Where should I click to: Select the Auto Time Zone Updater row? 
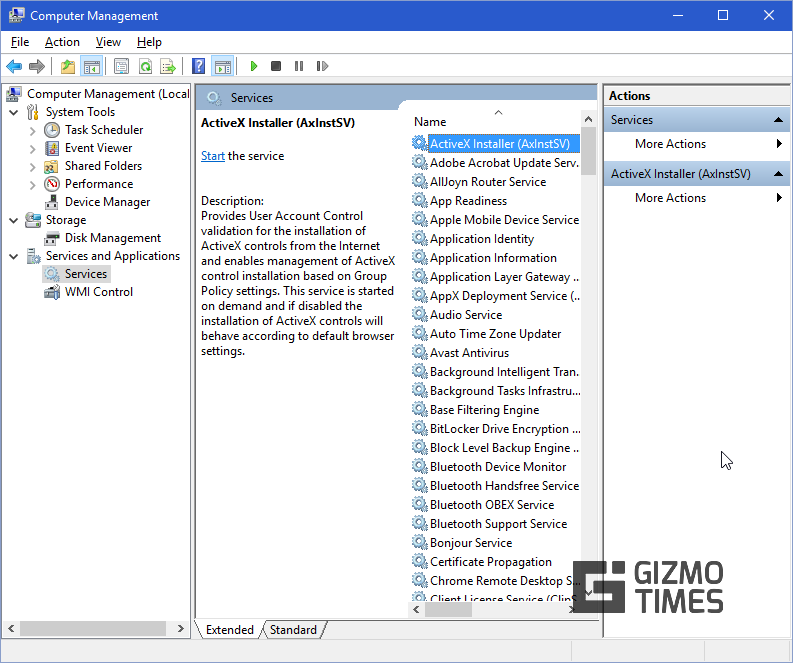coord(496,334)
